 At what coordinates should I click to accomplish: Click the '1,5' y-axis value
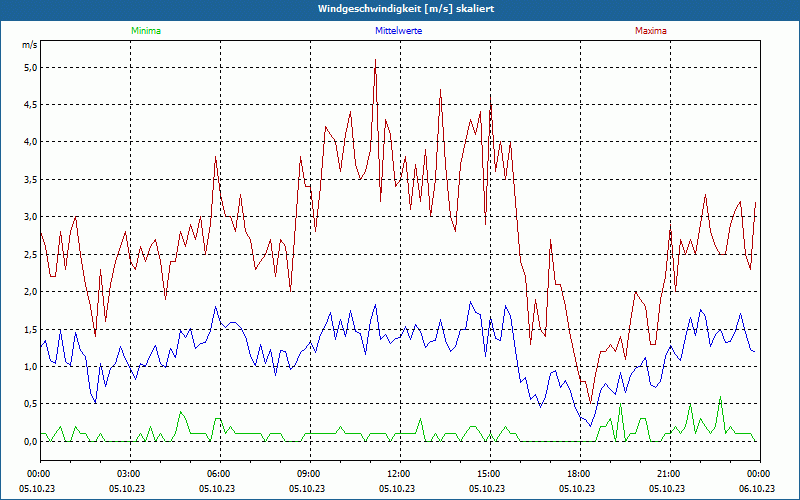[31, 330]
